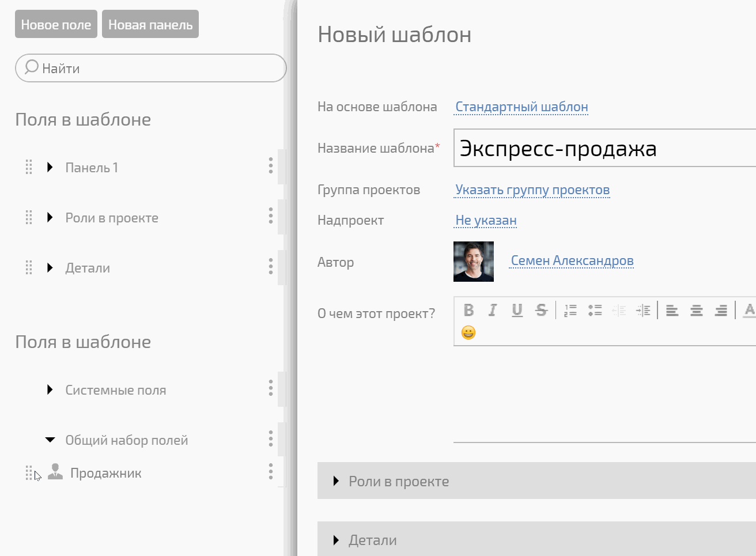Click Новая панель button
The width and height of the screenshot is (756, 556).
[x=150, y=24]
